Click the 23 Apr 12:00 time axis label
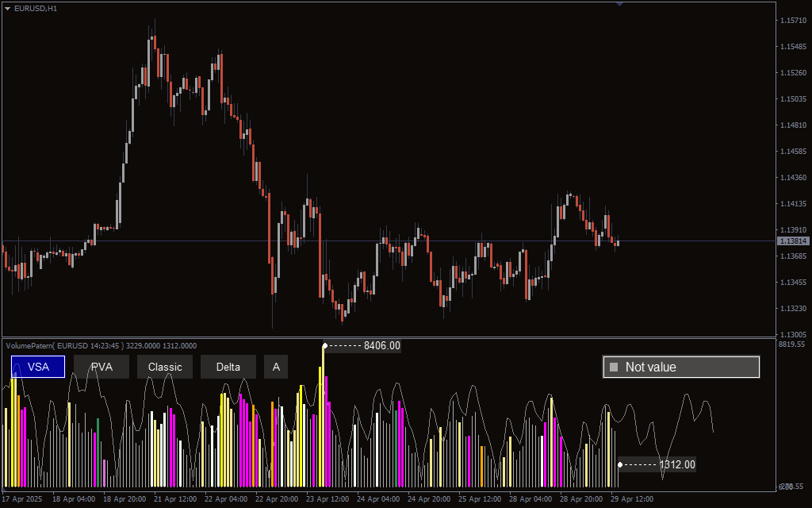This screenshot has height=508, width=812. click(327, 499)
